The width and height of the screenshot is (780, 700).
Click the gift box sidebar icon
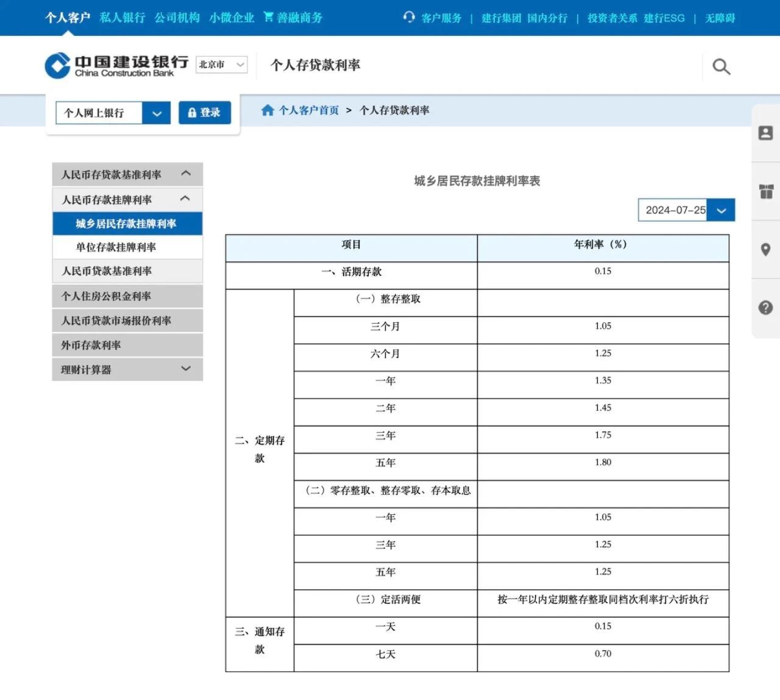point(765,191)
